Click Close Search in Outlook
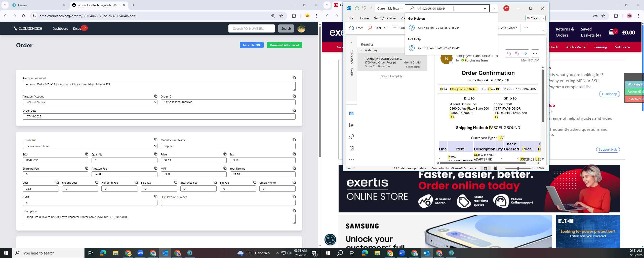The height and width of the screenshot is (258, 644). [x=508, y=28]
